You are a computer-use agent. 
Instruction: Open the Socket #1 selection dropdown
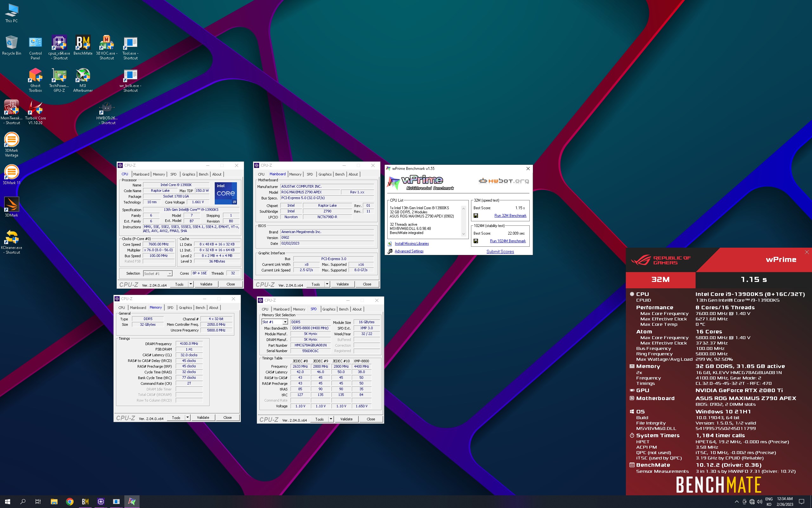coord(158,273)
